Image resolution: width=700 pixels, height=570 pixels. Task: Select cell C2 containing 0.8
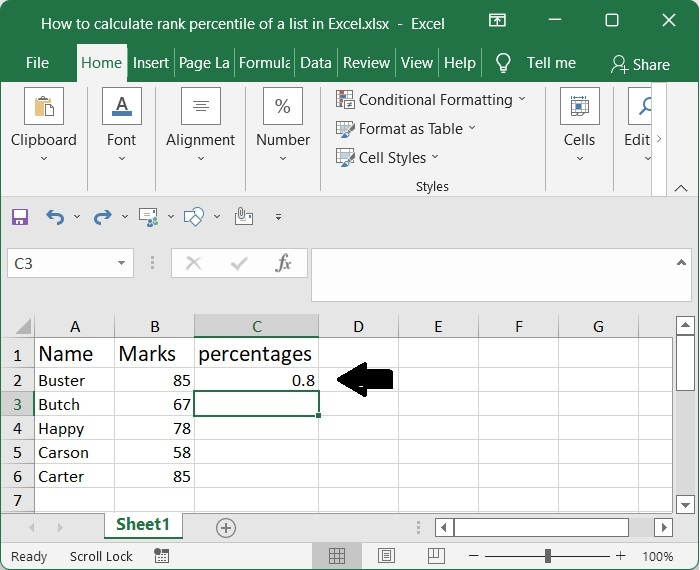point(256,380)
